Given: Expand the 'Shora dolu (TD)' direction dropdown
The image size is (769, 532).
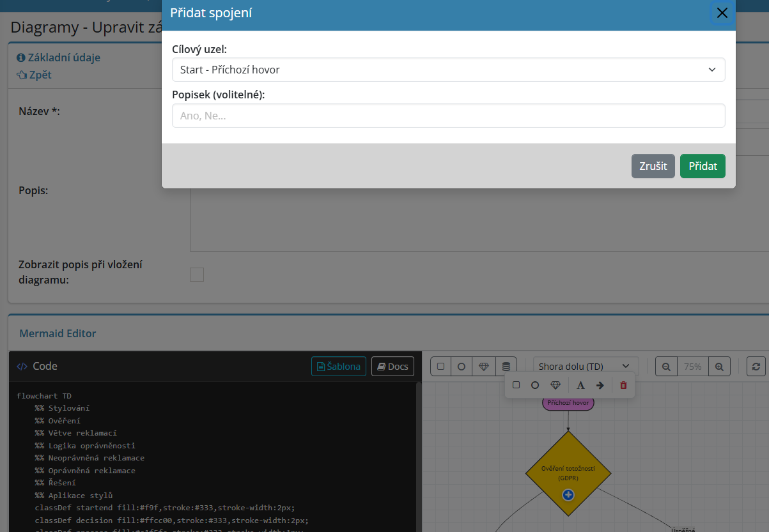Looking at the screenshot, I should (x=586, y=367).
